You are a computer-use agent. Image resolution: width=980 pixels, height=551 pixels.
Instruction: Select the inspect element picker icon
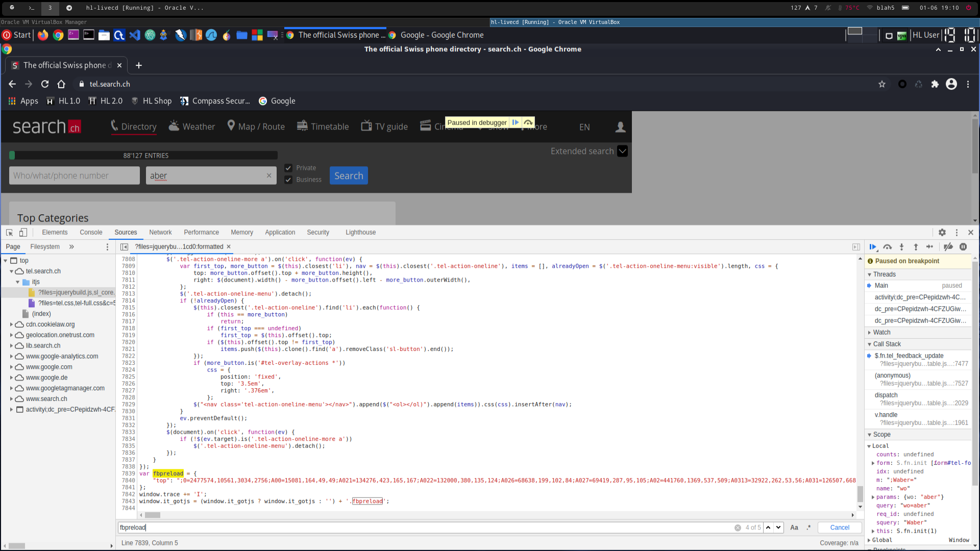[x=9, y=233]
